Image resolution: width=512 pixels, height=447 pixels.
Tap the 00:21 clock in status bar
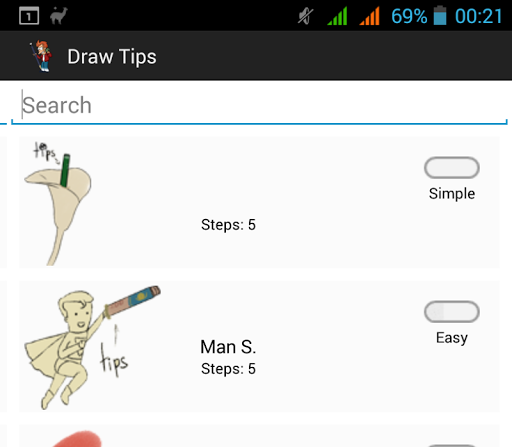point(479,16)
